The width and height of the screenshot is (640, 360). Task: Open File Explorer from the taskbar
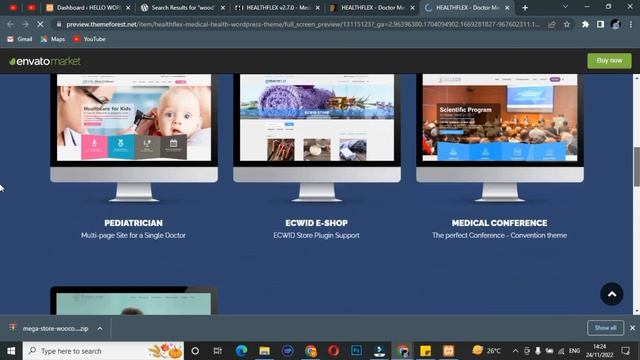point(264,351)
